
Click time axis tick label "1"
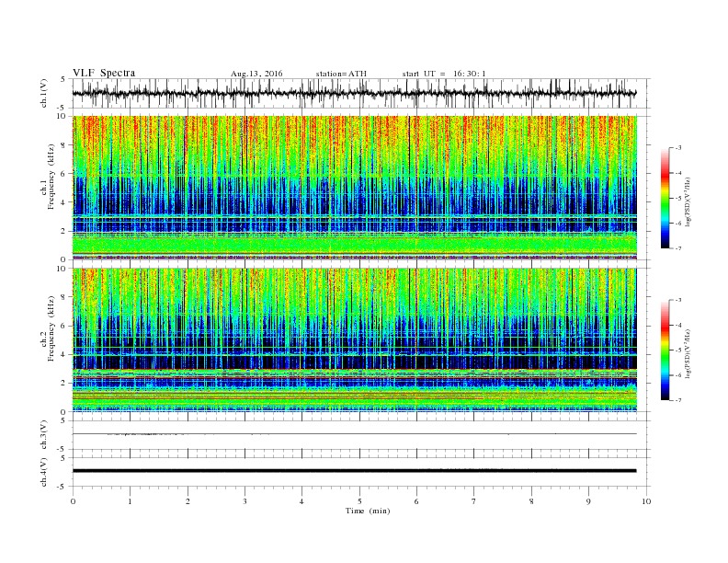(130, 501)
